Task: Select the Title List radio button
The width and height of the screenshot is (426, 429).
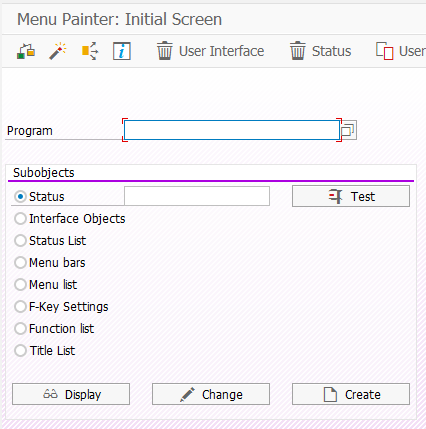Action: click(20, 351)
